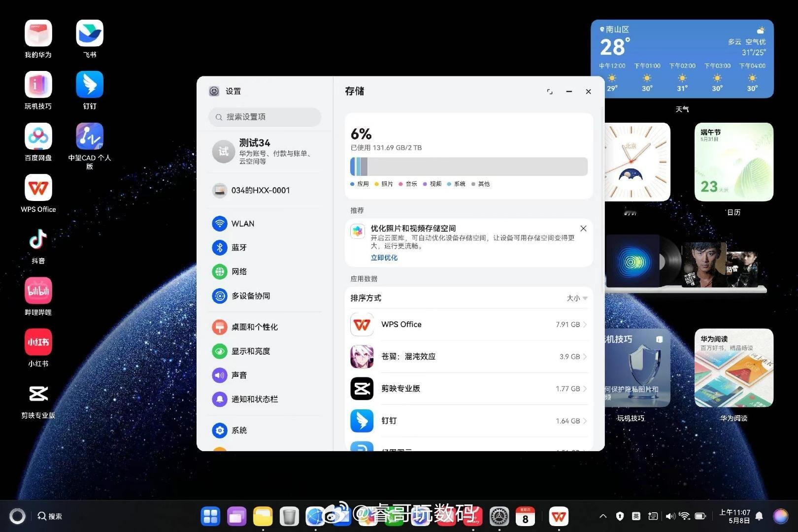Screen dimensions: 798x532
Task: Open the 测试34 Huawei account entry
Action: click(x=266, y=151)
